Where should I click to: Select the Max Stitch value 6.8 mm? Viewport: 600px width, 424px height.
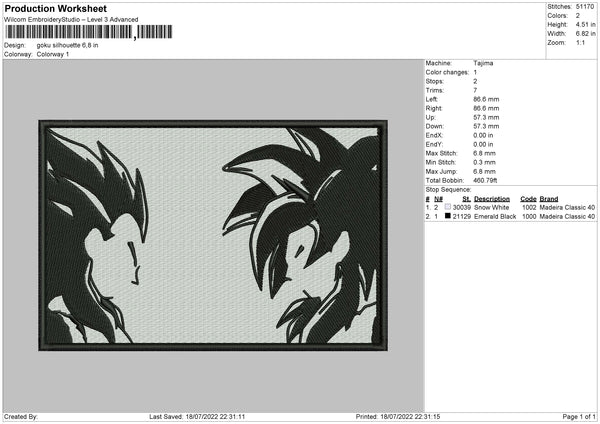(x=484, y=153)
